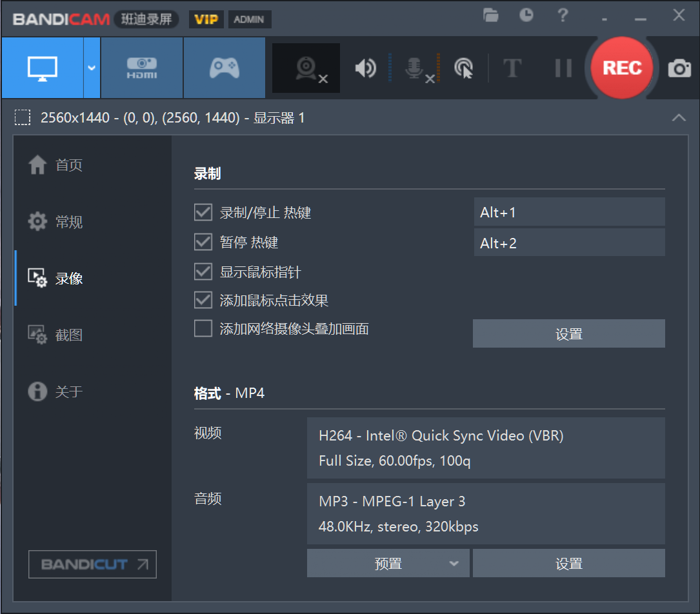The image size is (700, 614).
Task: Switch to HDMI device recording mode
Action: pos(142,68)
